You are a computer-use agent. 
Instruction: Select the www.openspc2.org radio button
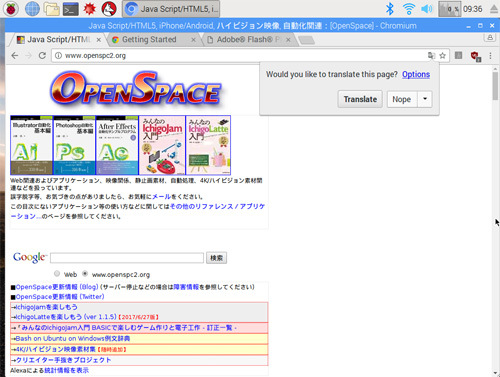coord(85,274)
